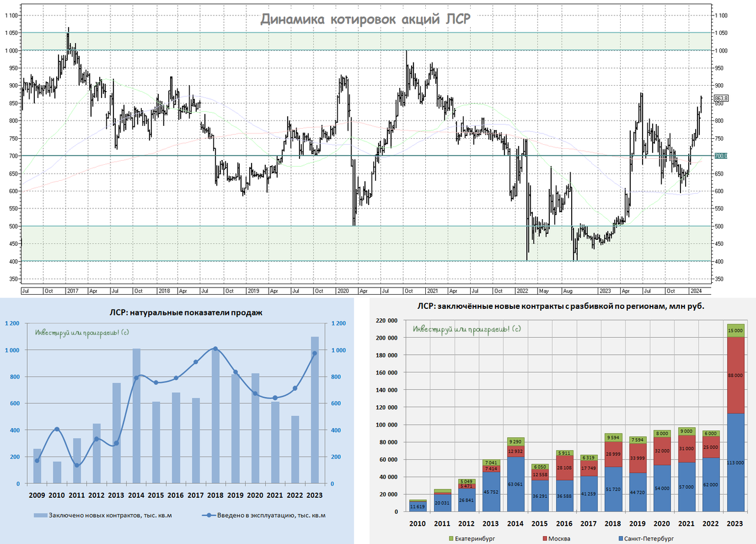Click the title "Динамика котировок акций ЛСР"
The height and width of the screenshot is (544, 756).
point(366,19)
